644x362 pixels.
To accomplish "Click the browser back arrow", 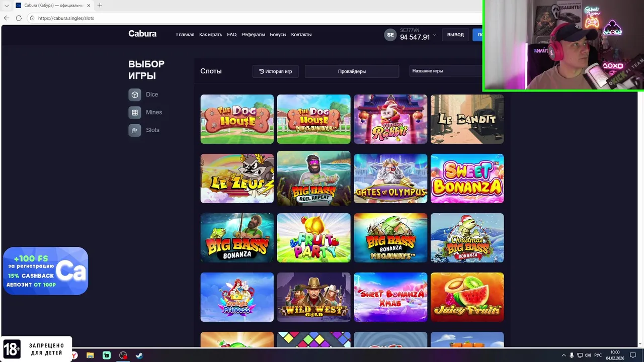I will (7, 18).
